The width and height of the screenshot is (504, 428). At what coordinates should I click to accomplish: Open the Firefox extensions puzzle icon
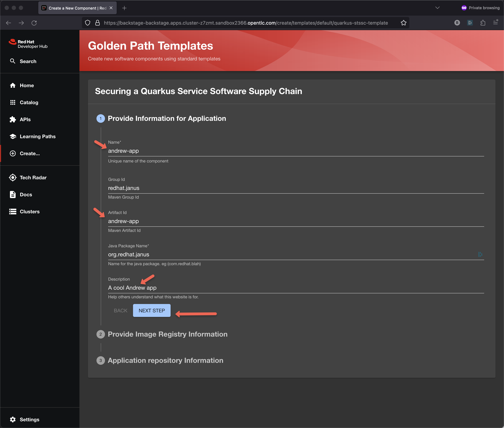pos(483,23)
